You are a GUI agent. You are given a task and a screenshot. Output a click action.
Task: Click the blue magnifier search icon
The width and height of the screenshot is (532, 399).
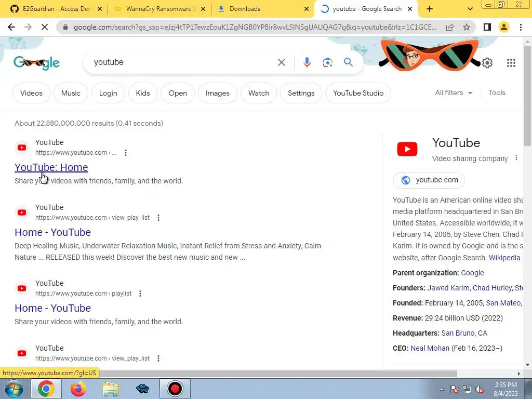click(x=348, y=62)
